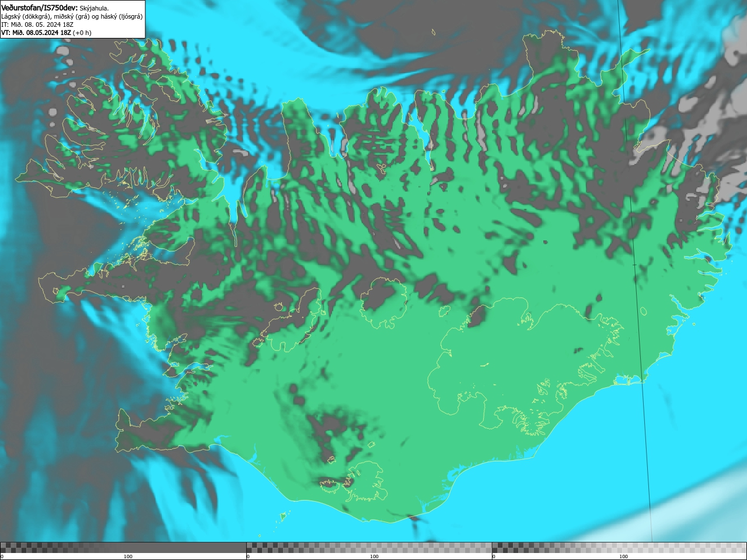747x560 pixels.
Task: Click the '100' label under the high-cloud bar
Action: click(x=623, y=556)
